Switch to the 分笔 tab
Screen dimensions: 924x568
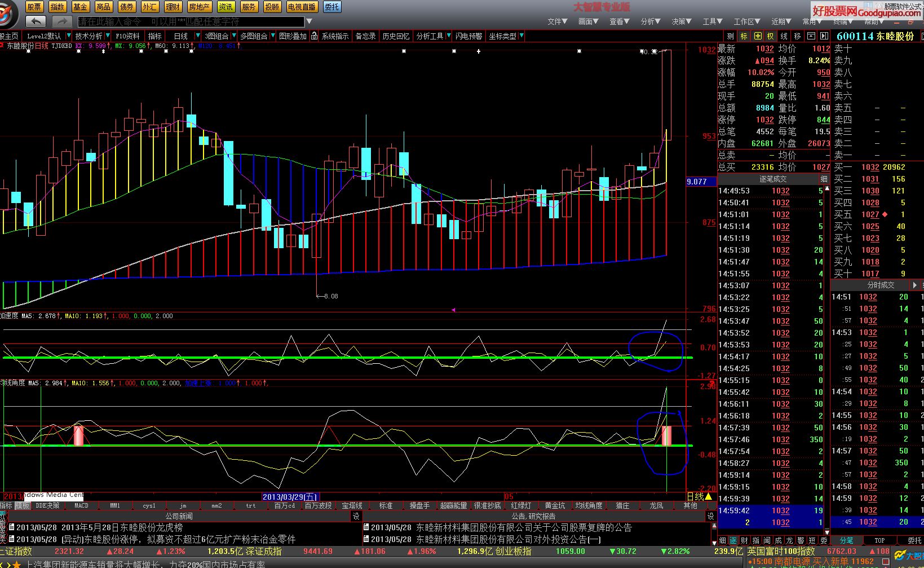pyautogui.click(x=846, y=540)
